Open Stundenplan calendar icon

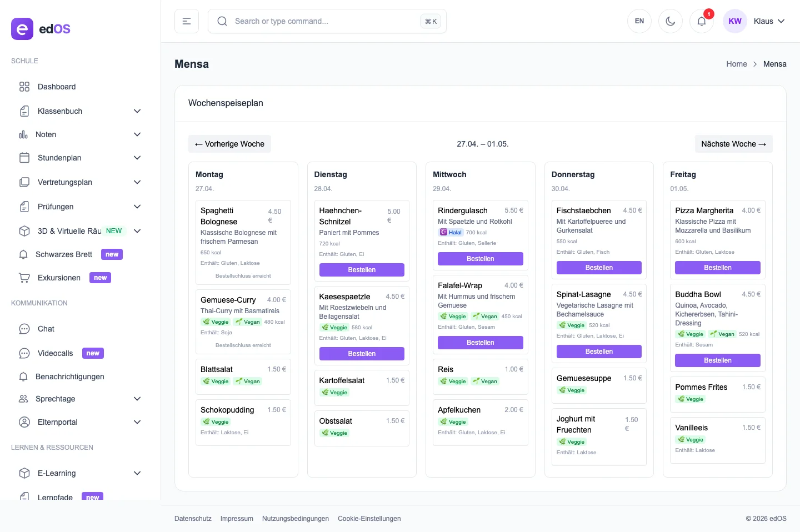(x=24, y=158)
